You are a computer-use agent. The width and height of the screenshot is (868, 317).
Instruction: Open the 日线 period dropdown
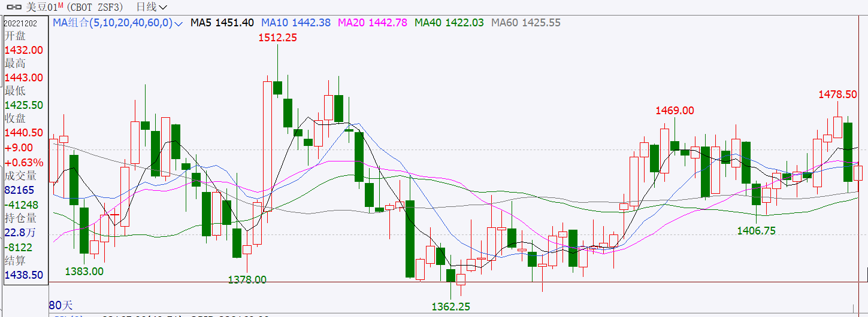click(x=152, y=7)
